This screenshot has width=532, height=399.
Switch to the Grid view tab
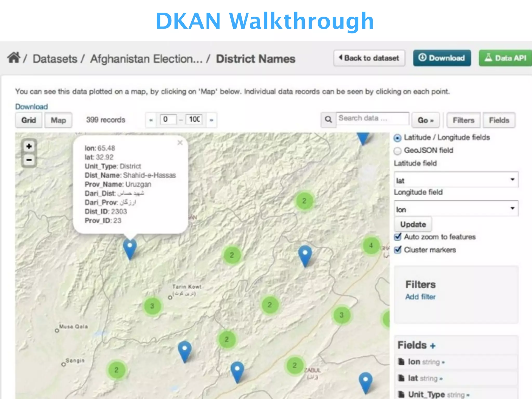tap(29, 120)
